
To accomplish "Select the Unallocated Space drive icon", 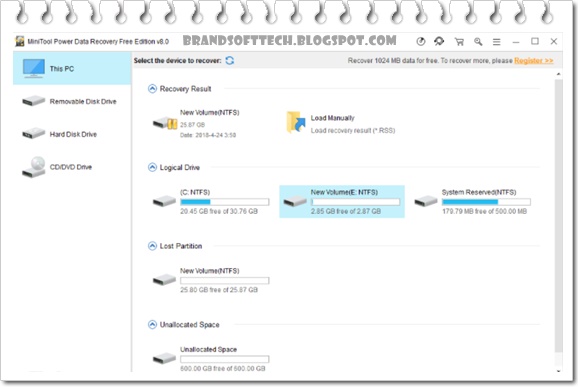I will tap(164, 358).
